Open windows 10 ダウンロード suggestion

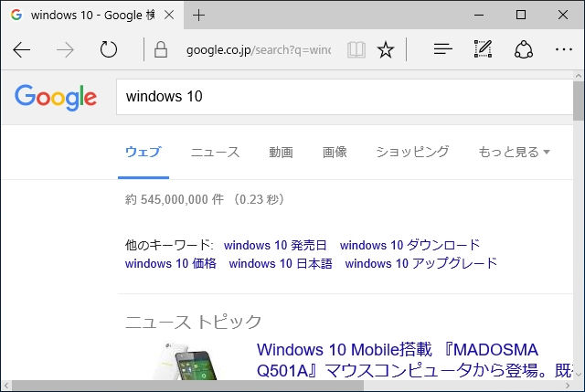[409, 245]
